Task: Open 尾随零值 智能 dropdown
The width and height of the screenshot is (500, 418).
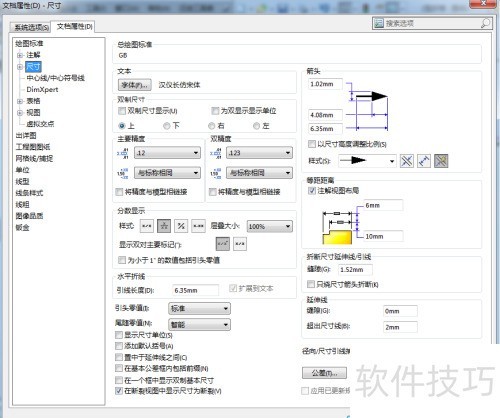Action: coord(199,324)
